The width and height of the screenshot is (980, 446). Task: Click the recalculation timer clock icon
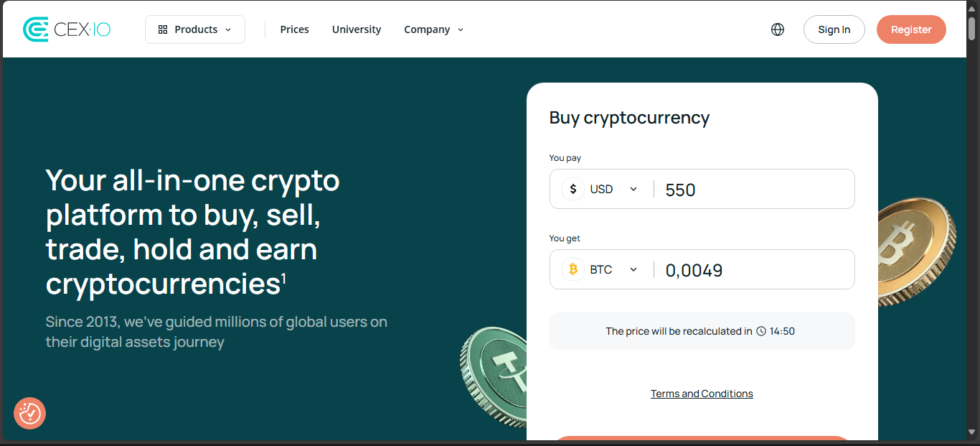click(x=761, y=331)
